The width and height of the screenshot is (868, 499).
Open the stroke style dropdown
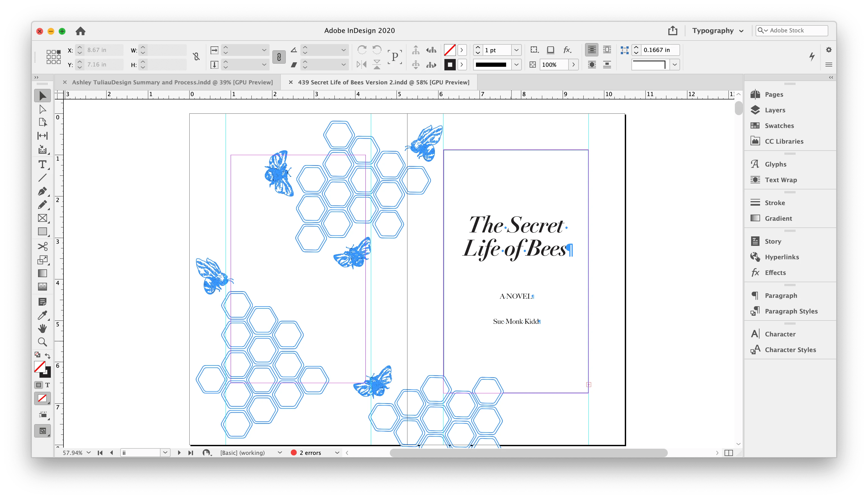click(x=516, y=65)
